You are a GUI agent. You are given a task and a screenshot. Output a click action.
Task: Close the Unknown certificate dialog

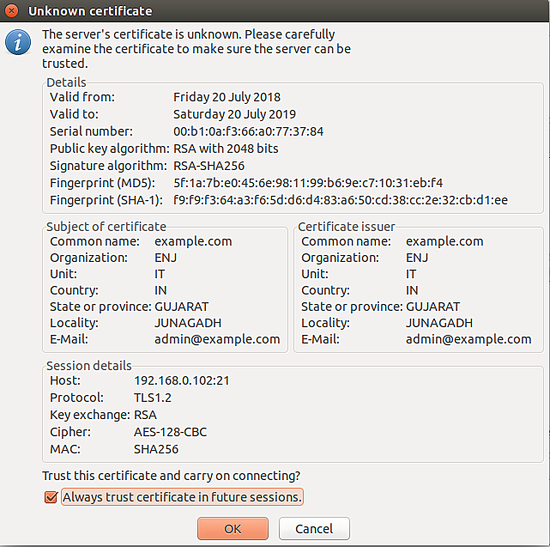(12, 11)
